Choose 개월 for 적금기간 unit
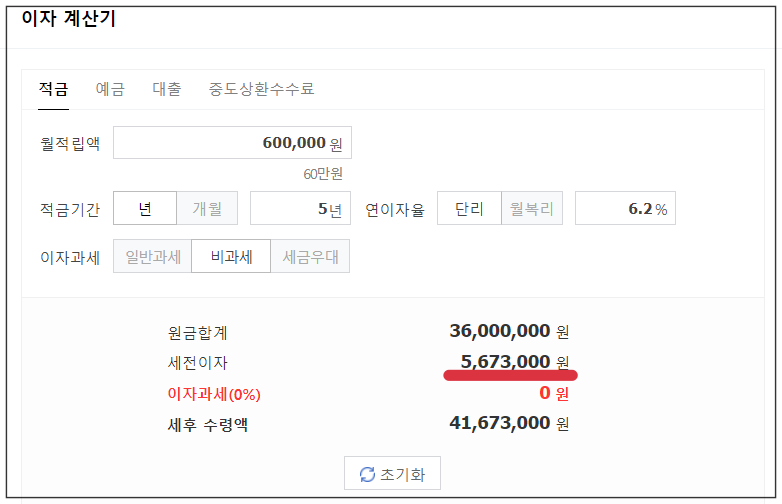 coord(207,208)
